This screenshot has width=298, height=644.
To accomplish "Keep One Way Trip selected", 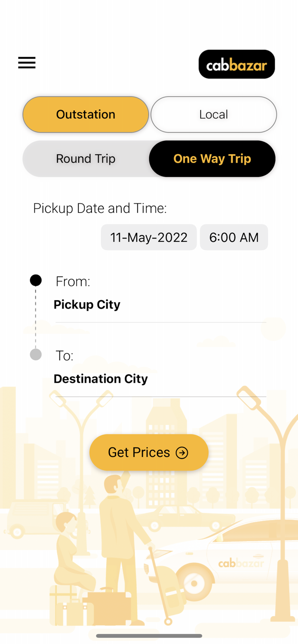I will click(x=212, y=158).
